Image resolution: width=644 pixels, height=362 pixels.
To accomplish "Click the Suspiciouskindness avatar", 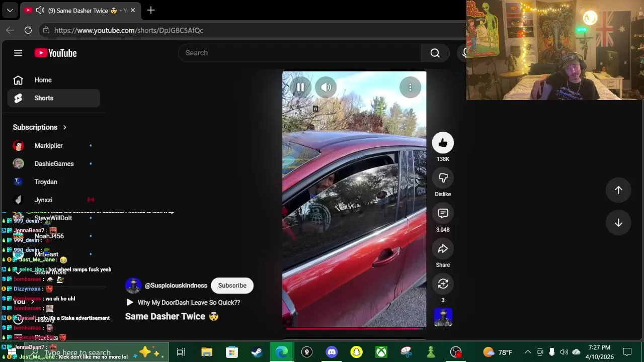I will click(x=133, y=286).
